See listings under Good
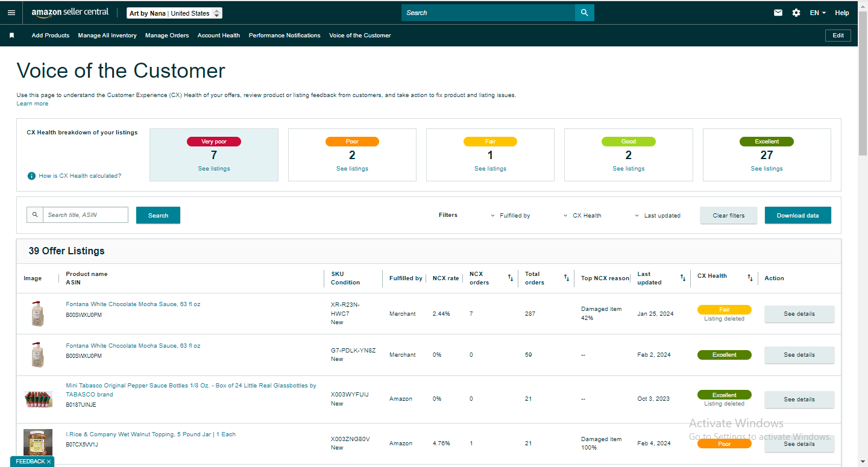868x467 pixels. coord(628,169)
